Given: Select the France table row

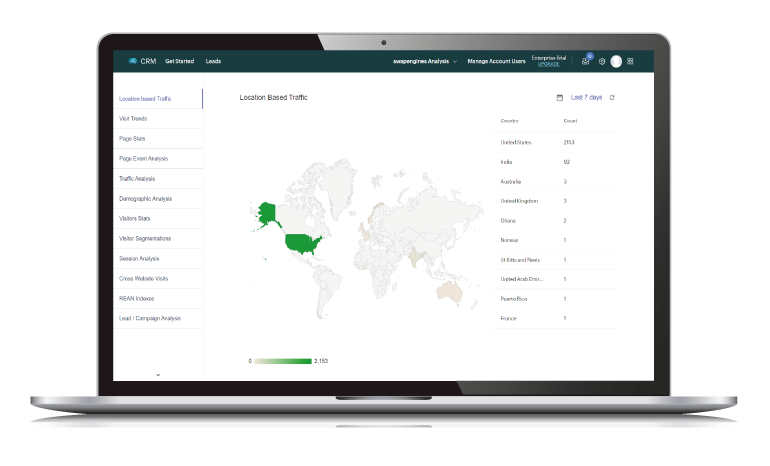Looking at the screenshot, I should click(x=554, y=318).
